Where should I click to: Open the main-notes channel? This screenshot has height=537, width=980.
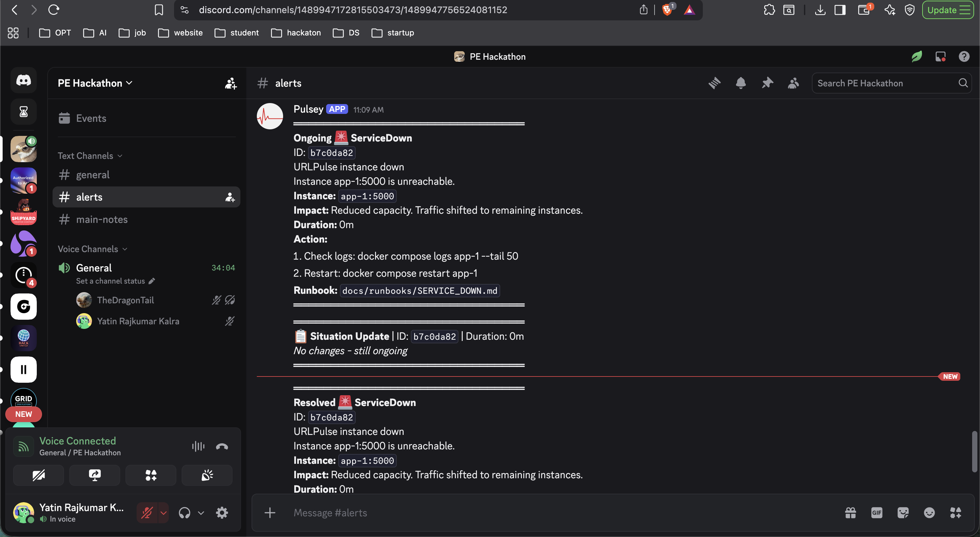point(101,220)
